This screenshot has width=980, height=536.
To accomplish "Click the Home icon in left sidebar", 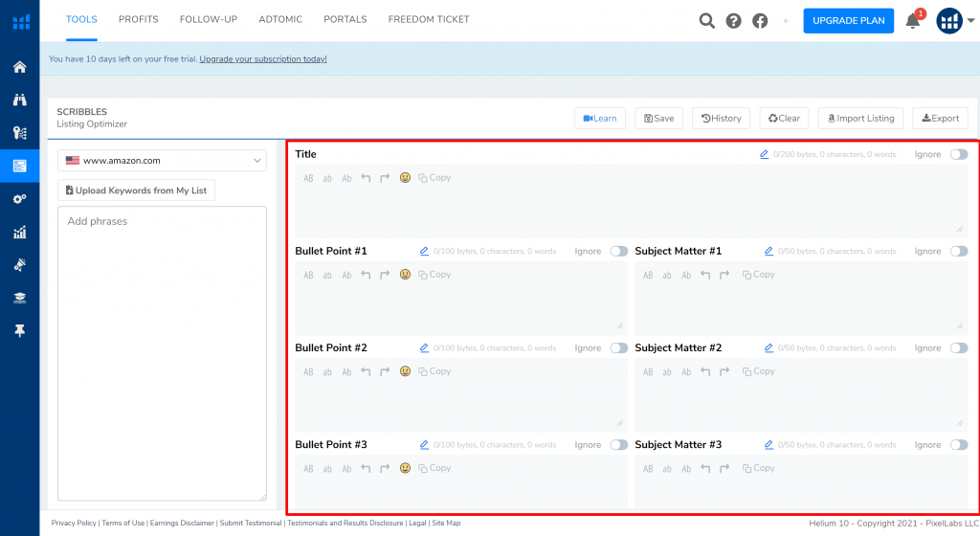I will [x=19, y=67].
